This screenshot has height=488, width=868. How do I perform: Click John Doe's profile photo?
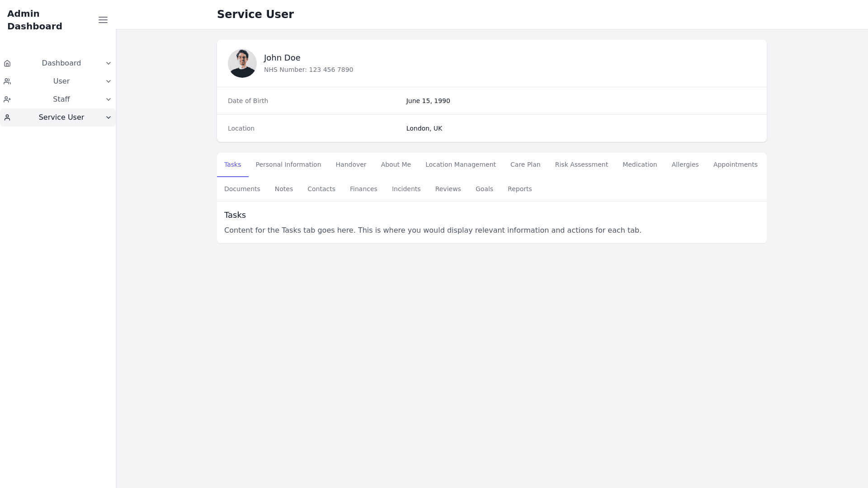point(242,63)
